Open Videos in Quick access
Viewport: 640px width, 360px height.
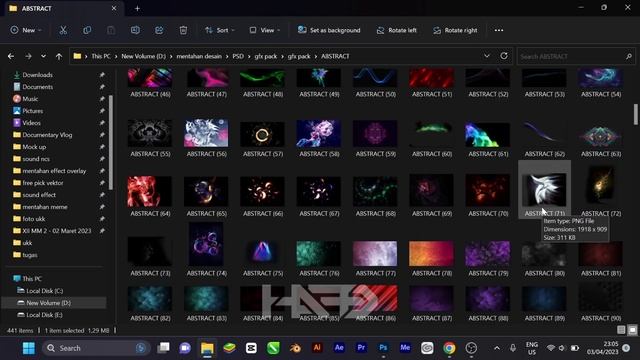31,123
